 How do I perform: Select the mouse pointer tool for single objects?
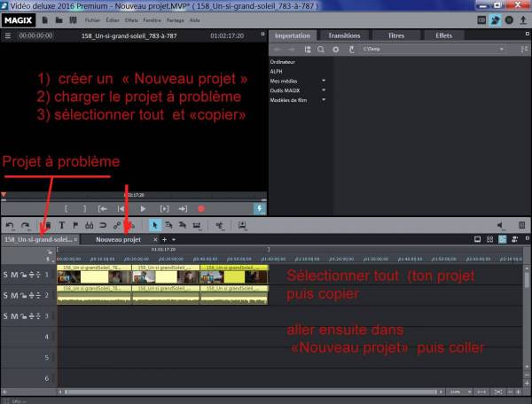coord(156,226)
